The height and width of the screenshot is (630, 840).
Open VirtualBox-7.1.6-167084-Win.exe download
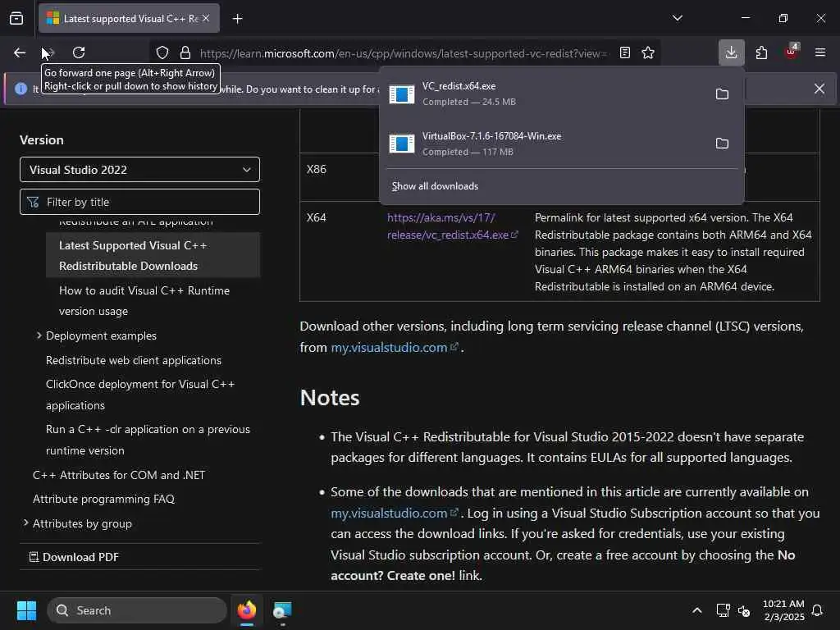[x=544, y=144]
